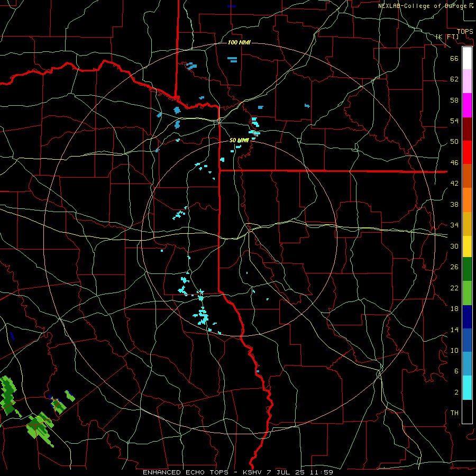This screenshot has height=476, width=476.
Task: Select the light green legend swatch
Action: 467,293
